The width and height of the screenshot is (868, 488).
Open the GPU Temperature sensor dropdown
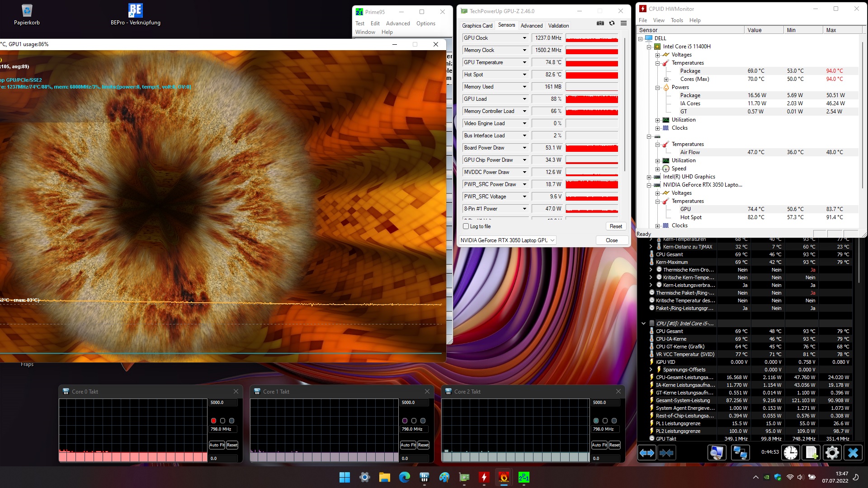click(x=524, y=62)
